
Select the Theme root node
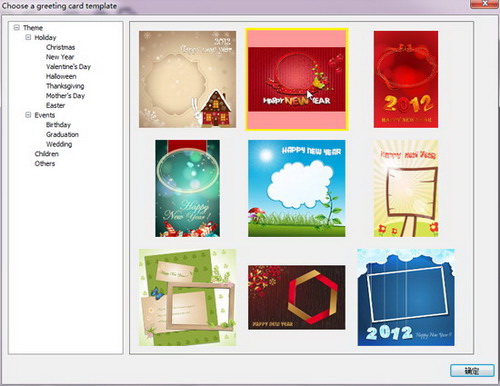click(33, 28)
